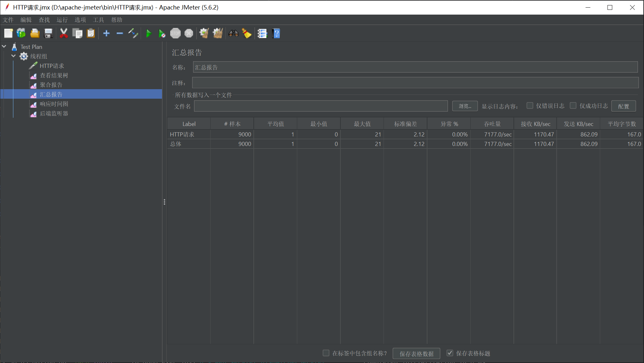
Task: Clear results with single broom icon
Action: click(x=204, y=33)
